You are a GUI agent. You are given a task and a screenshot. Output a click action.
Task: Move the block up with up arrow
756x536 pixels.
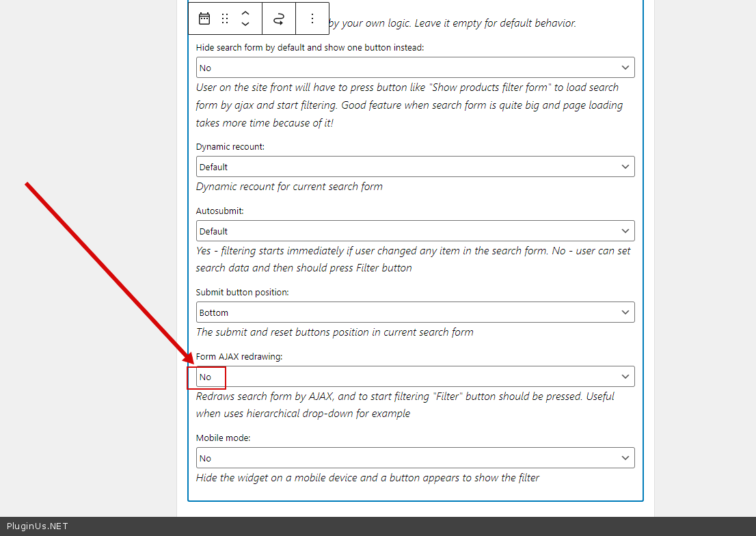point(245,12)
